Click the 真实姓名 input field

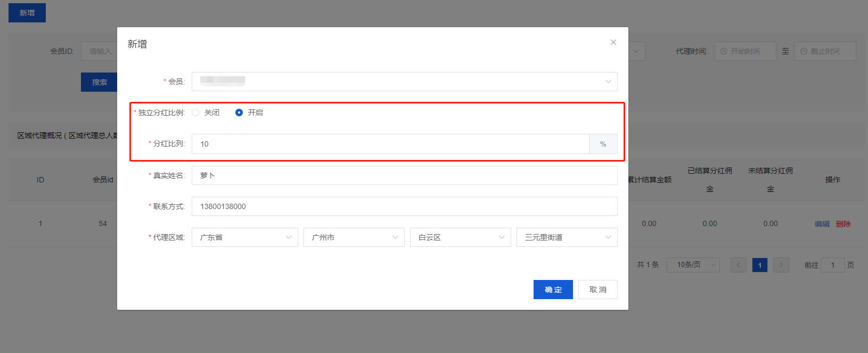click(x=404, y=175)
